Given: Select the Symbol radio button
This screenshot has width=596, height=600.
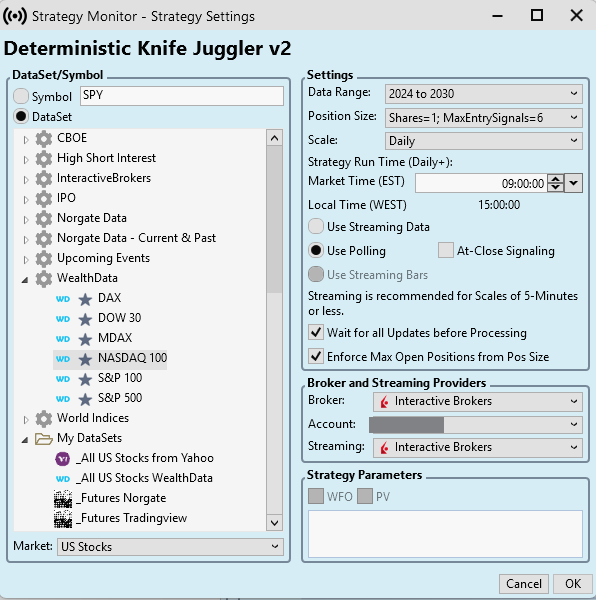Looking at the screenshot, I should (21, 96).
